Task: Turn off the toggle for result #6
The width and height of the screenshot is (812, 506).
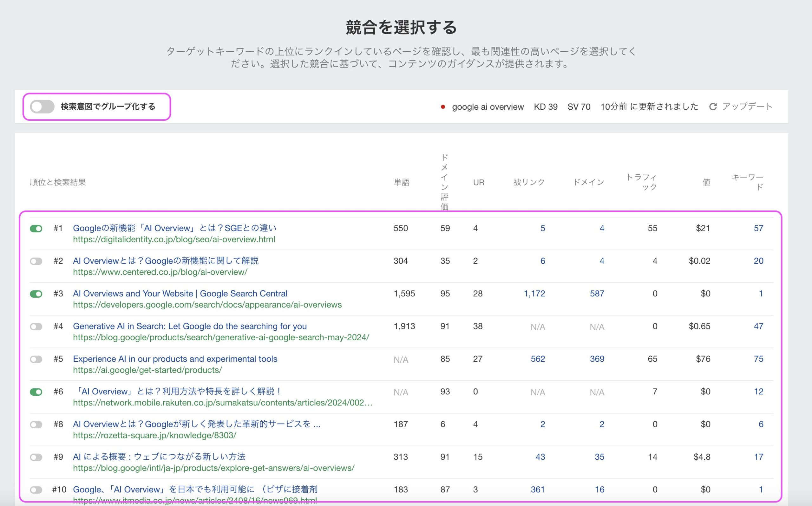Action: click(36, 392)
